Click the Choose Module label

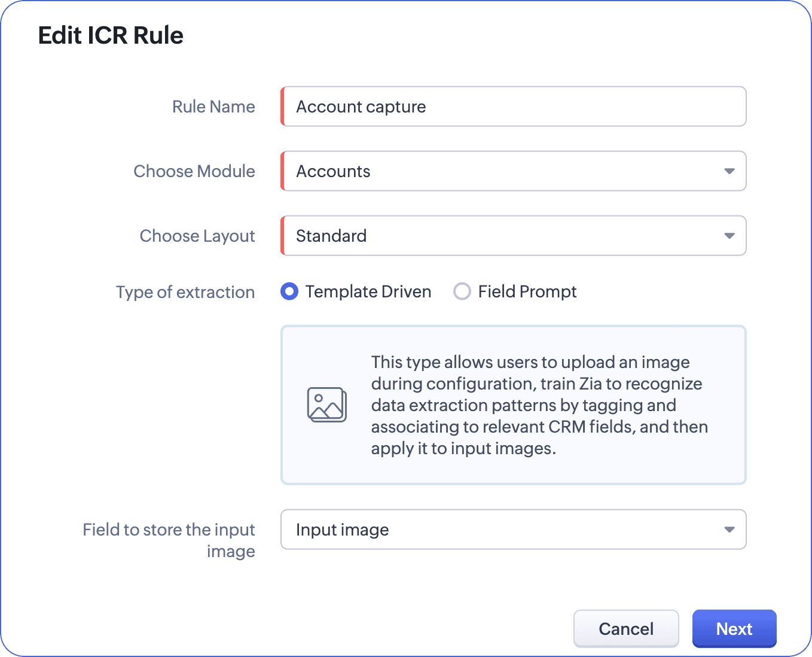[x=194, y=171]
